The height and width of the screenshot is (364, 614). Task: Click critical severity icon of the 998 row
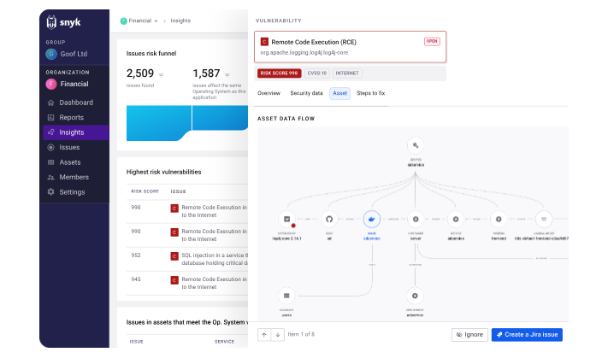coord(174,208)
